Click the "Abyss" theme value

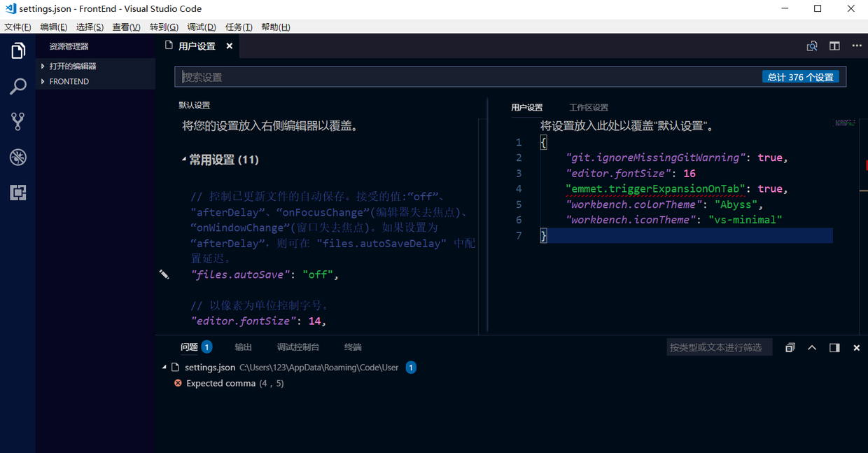pos(735,204)
